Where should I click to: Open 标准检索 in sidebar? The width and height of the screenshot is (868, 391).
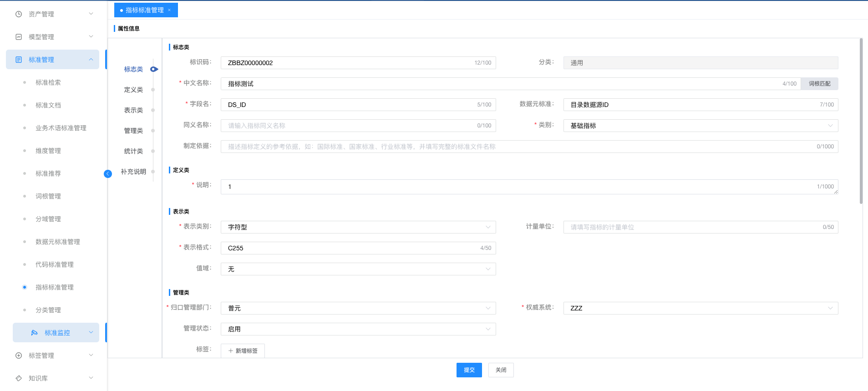pos(48,82)
